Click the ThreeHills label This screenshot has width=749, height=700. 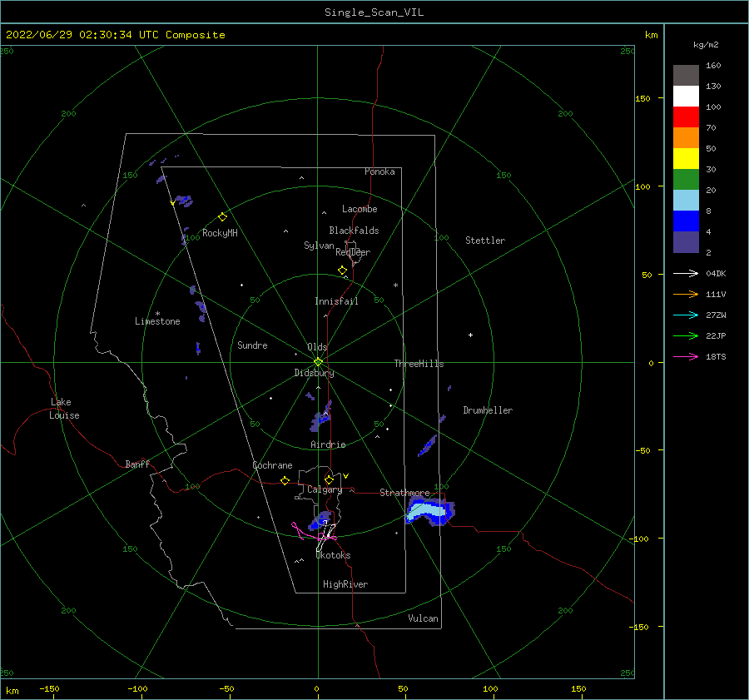point(419,364)
